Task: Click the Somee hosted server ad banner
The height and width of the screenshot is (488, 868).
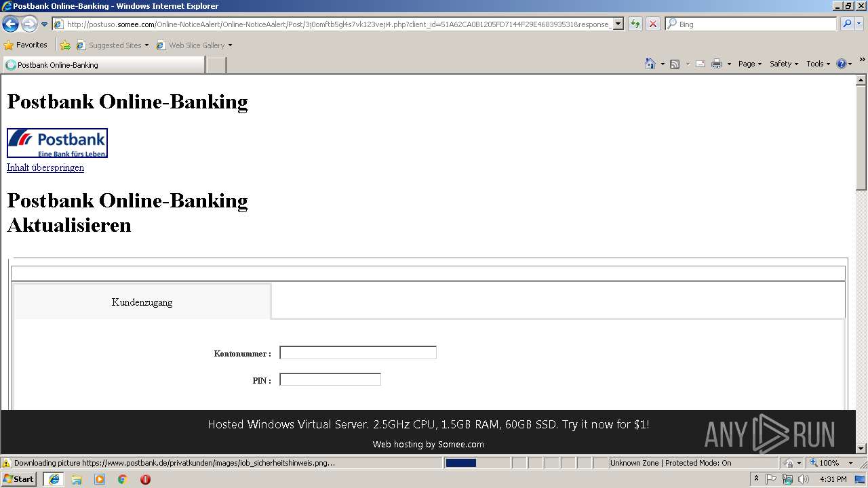Action: 429,425
